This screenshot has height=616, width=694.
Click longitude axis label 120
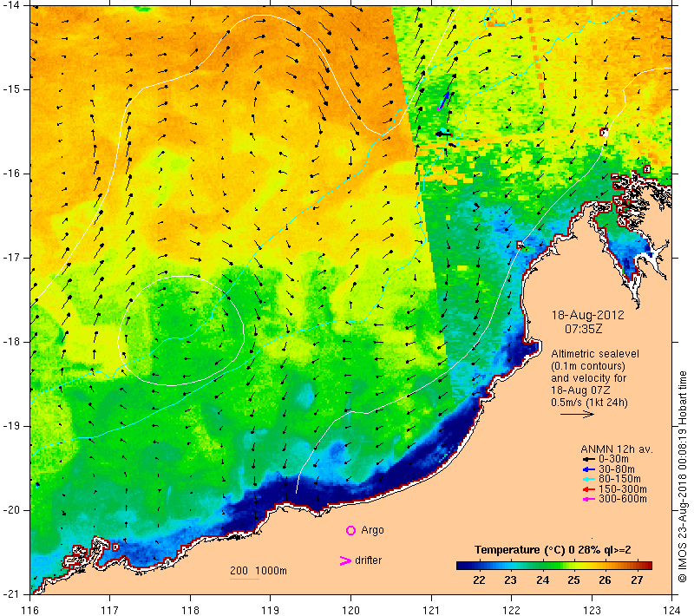click(351, 610)
